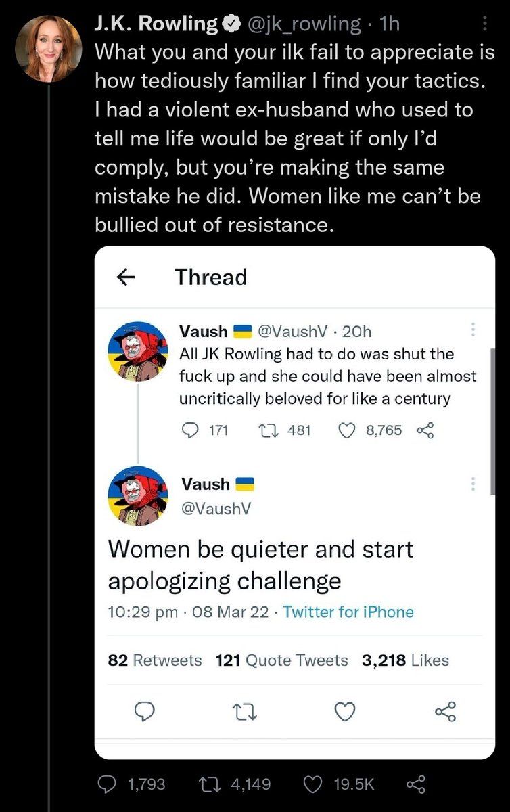Click the thread scrollbar on the right
The image size is (510, 812).
point(493,421)
